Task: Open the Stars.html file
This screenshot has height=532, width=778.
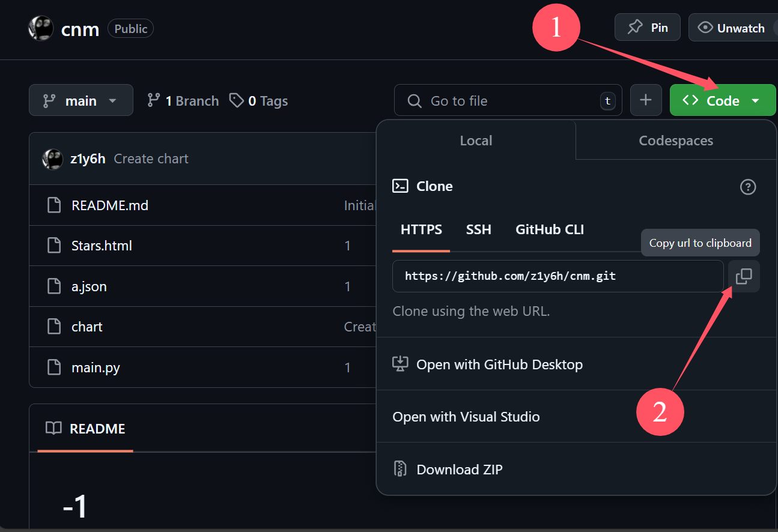Action: pyautogui.click(x=102, y=246)
